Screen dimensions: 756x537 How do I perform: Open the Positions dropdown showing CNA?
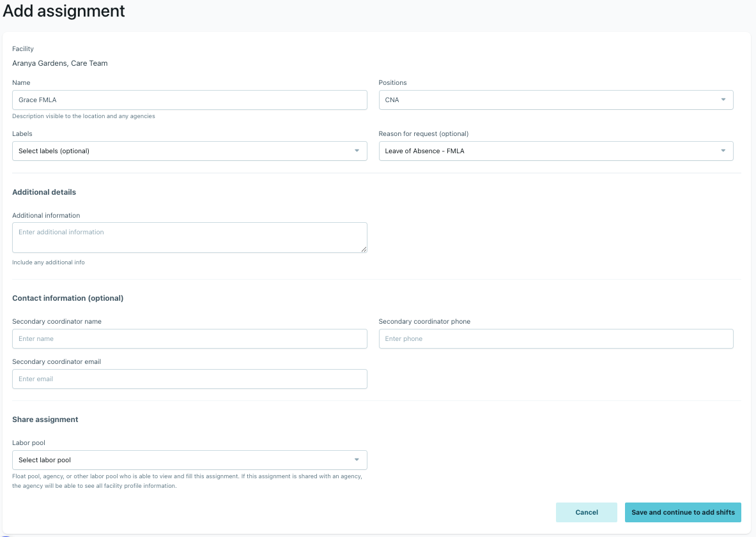point(556,100)
